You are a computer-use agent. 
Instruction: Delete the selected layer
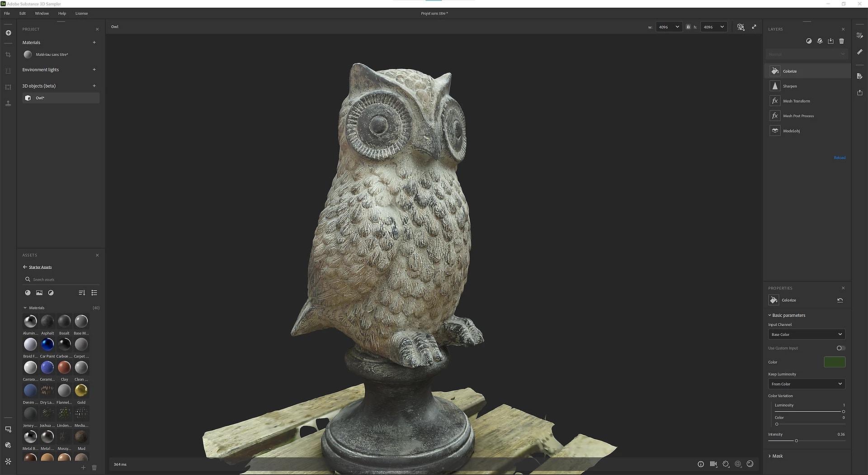(x=841, y=41)
